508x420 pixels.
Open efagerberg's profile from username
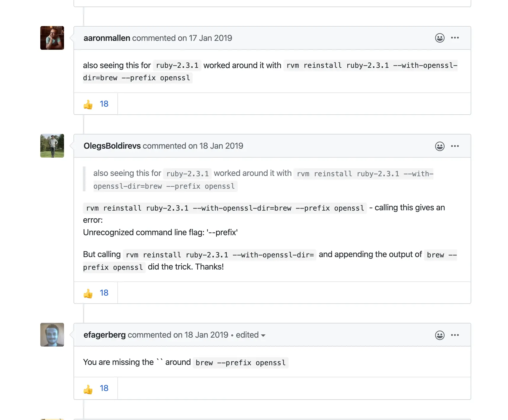(x=104, y=335)
